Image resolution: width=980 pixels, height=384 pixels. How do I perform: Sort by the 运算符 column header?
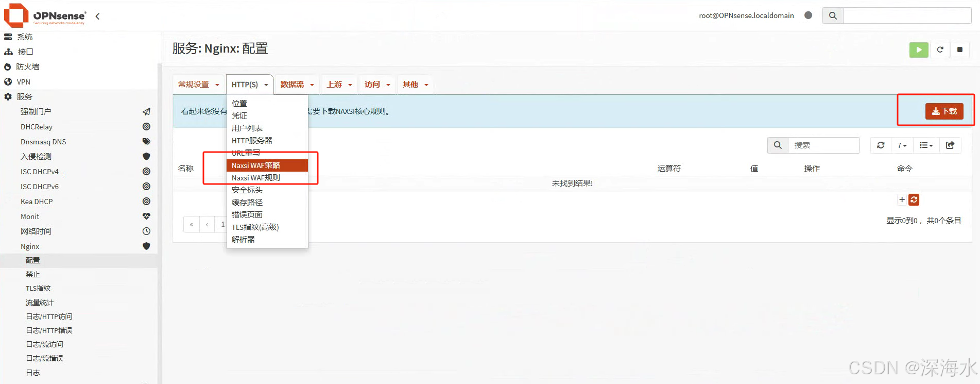669,169
